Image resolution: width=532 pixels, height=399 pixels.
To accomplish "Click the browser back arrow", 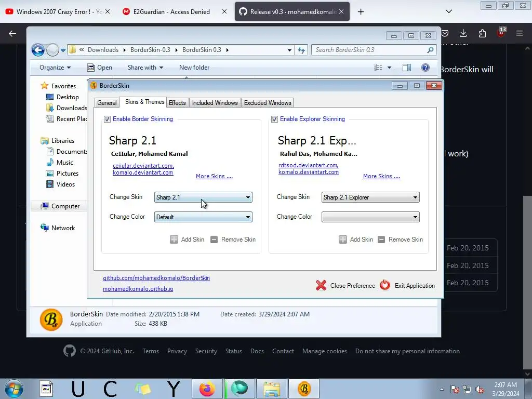I will [x=12, y=33].
